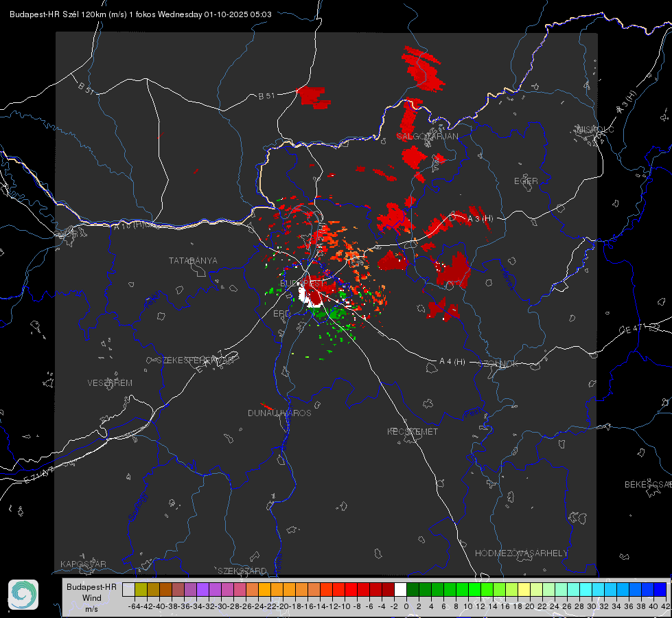Click the SALGÓTARJÁN city label

(427, 137)
